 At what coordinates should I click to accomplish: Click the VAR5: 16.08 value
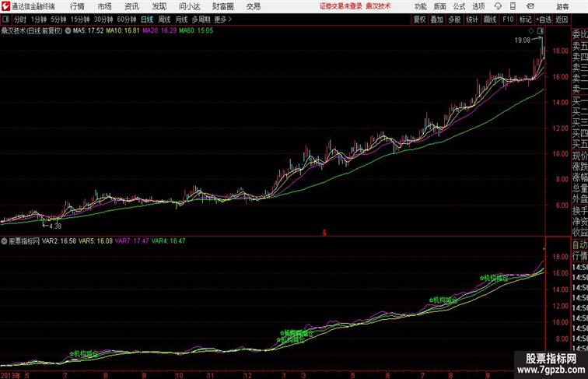click(x=95, y=241)
